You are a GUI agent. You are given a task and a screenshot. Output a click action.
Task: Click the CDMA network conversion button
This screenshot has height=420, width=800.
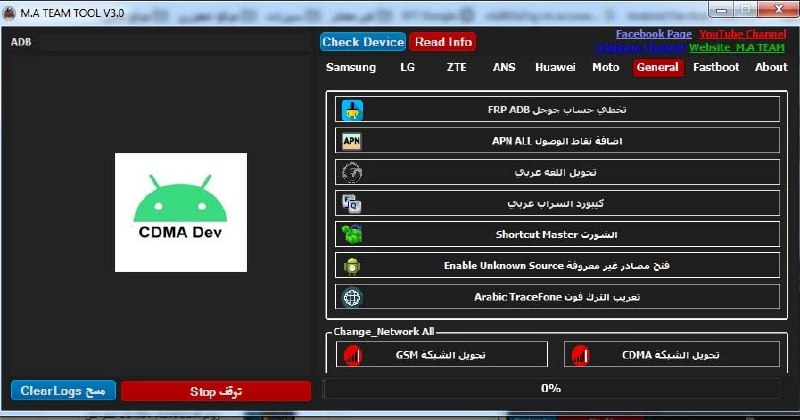tap(671, 355)
